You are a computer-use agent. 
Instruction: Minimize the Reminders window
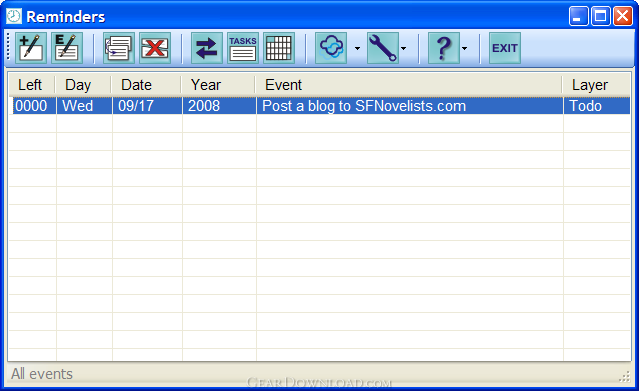click(x=579, y=16)
